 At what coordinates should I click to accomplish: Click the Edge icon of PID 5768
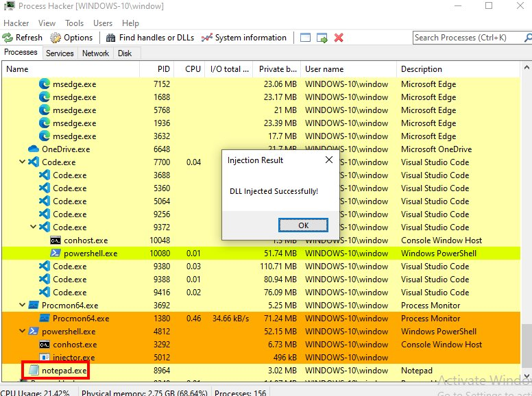click(45, 110)
